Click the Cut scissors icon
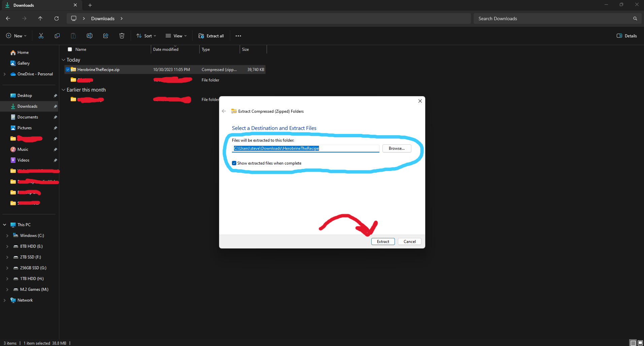The height and width of the screenshot is (346, 644). point(41,36)
